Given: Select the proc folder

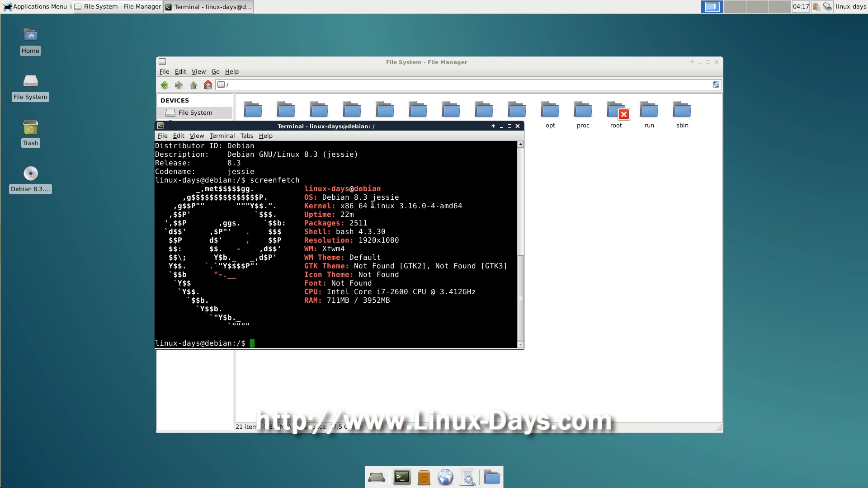Looking at the screenshot, I should pyautogui.click(x=583, y=115).
